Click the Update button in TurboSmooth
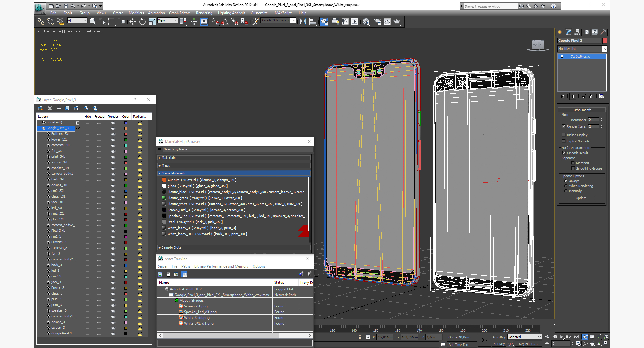This screenshot has height=348, width=644. pyautogui.click(x=581, y=198)
